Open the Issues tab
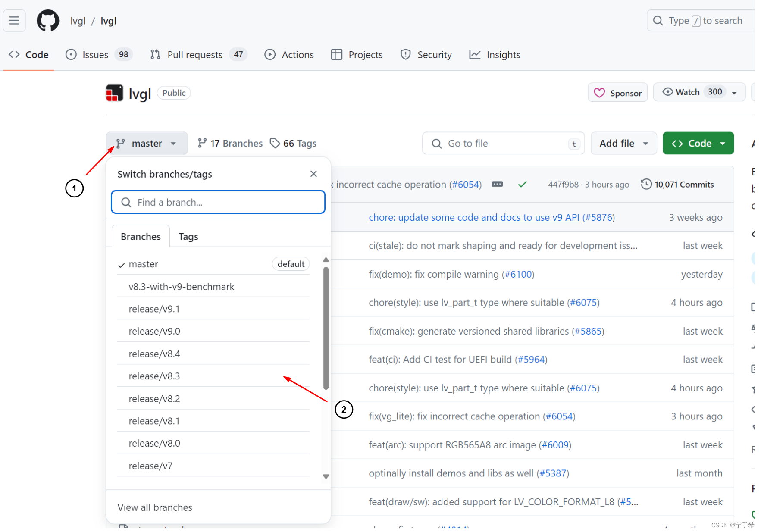 coord(99,55)
